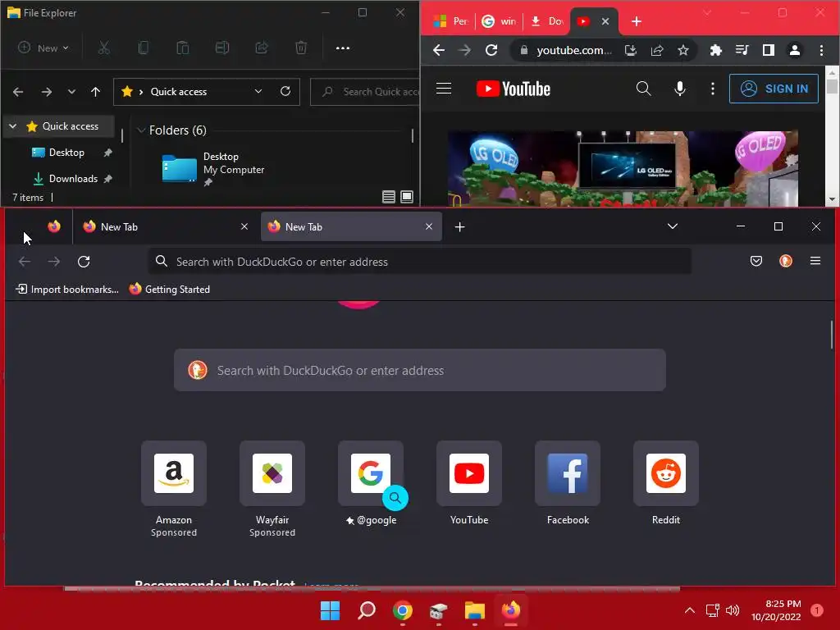Switch to the Chrome Google 'win' tab
840x630 pixels.
(x=499, y=21)
